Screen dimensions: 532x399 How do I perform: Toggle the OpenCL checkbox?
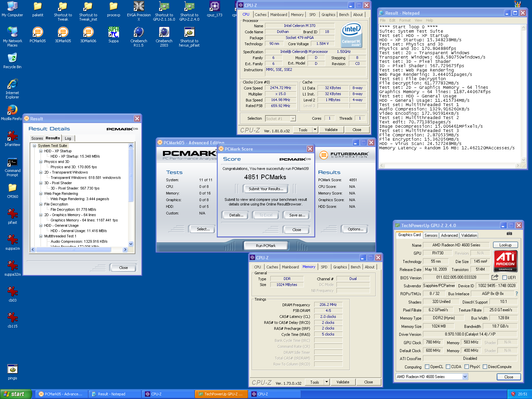pos(427,367)
